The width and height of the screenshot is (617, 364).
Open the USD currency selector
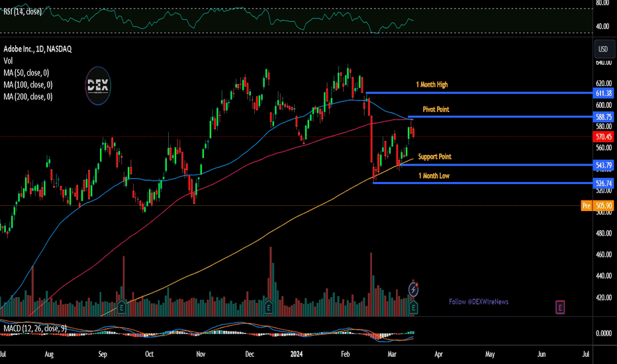click(x=603, y=49)
